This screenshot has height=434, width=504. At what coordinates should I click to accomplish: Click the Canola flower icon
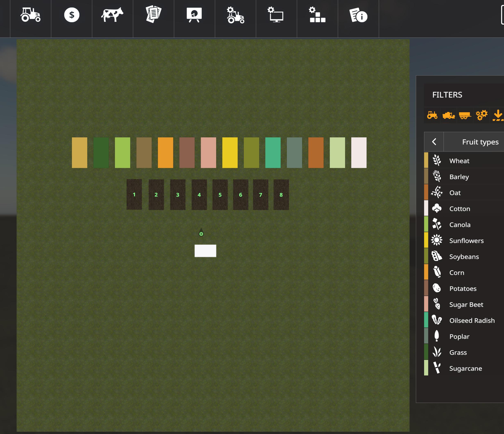point(437,224)
